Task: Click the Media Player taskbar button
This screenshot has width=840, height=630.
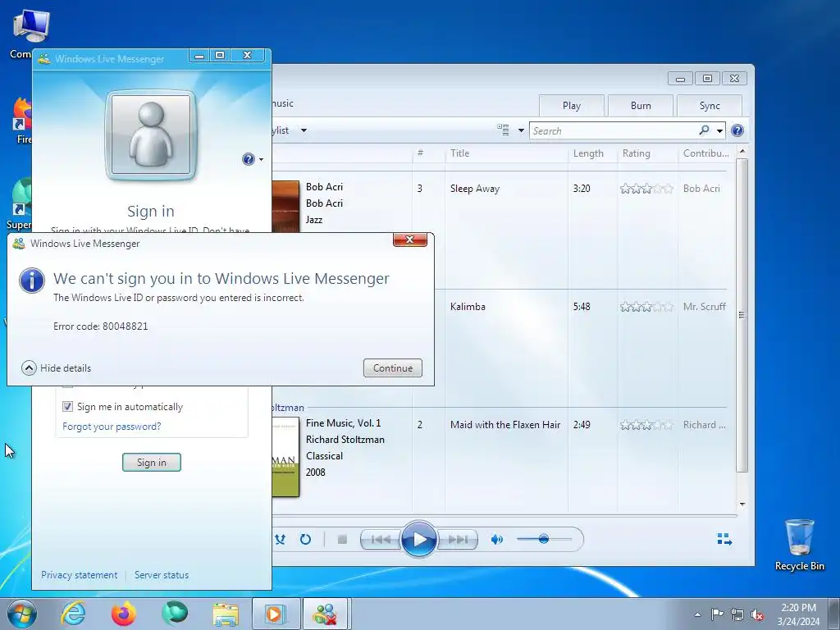Action: coord(276,614)
